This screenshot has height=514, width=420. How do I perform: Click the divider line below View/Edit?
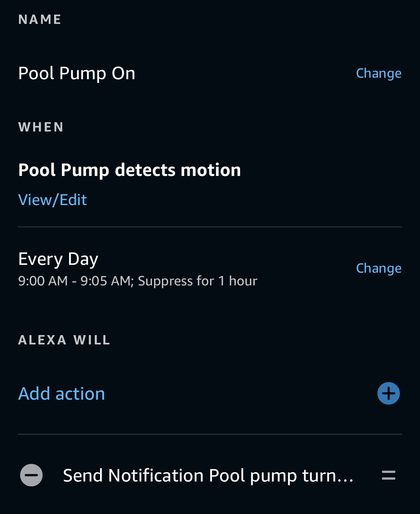210,227
